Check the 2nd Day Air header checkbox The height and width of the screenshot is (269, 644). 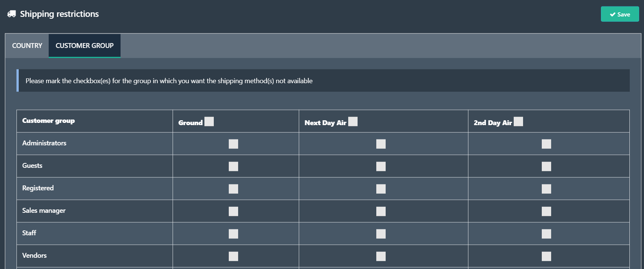pos(518,122)
